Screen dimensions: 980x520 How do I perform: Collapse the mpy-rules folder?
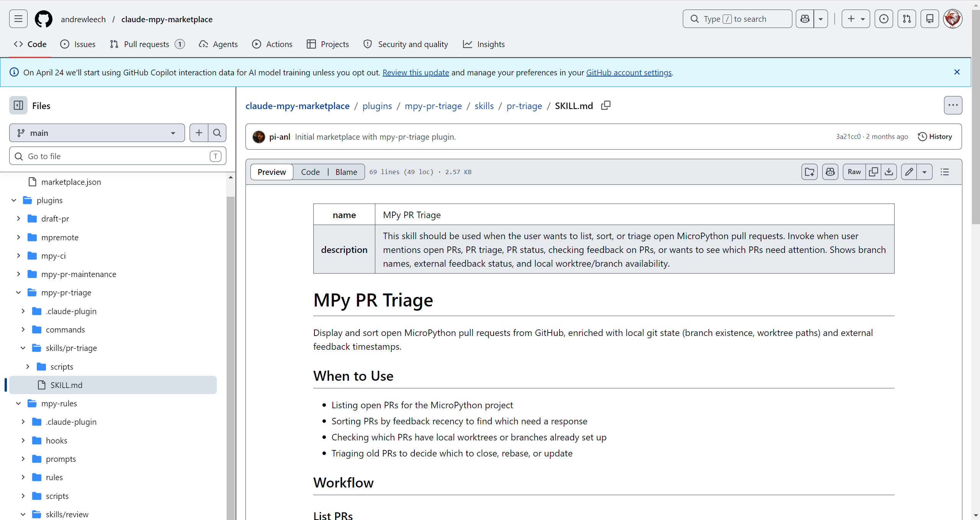click(18, 403)
